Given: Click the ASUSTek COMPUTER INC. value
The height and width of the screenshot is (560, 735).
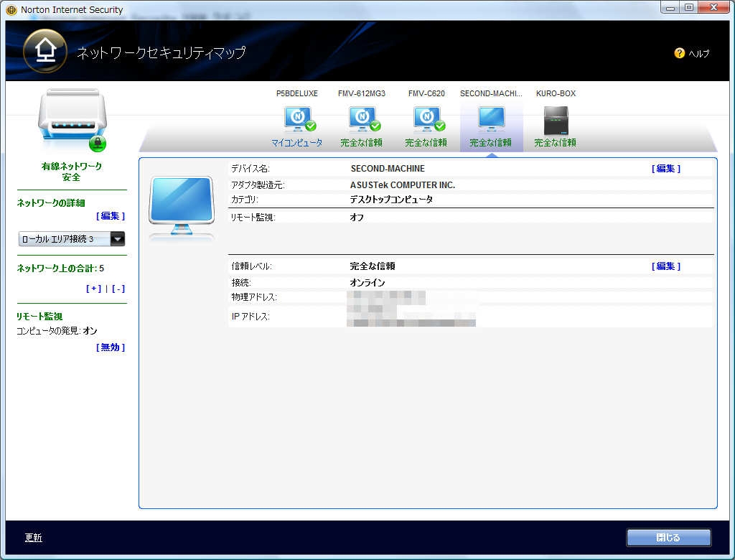Looking at the screenshot, I should point(403,185).
